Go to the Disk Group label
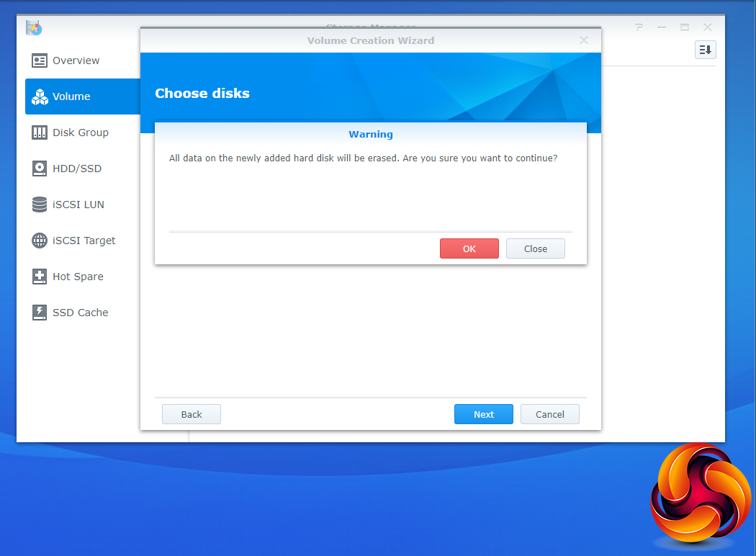 (x=81, y=133)
